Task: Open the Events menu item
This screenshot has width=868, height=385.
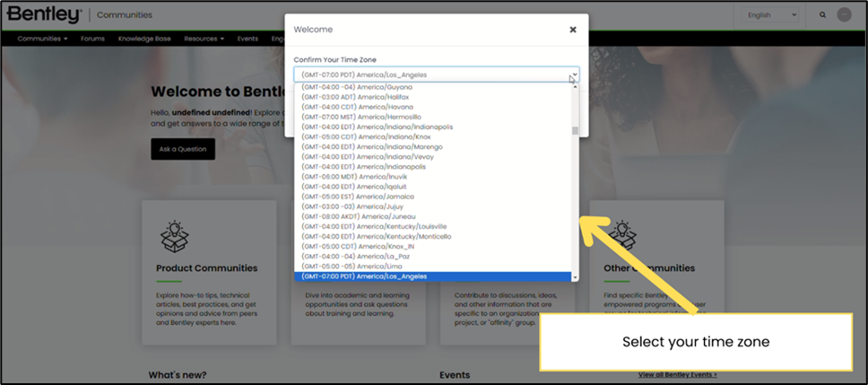Action: coord(247,39)
